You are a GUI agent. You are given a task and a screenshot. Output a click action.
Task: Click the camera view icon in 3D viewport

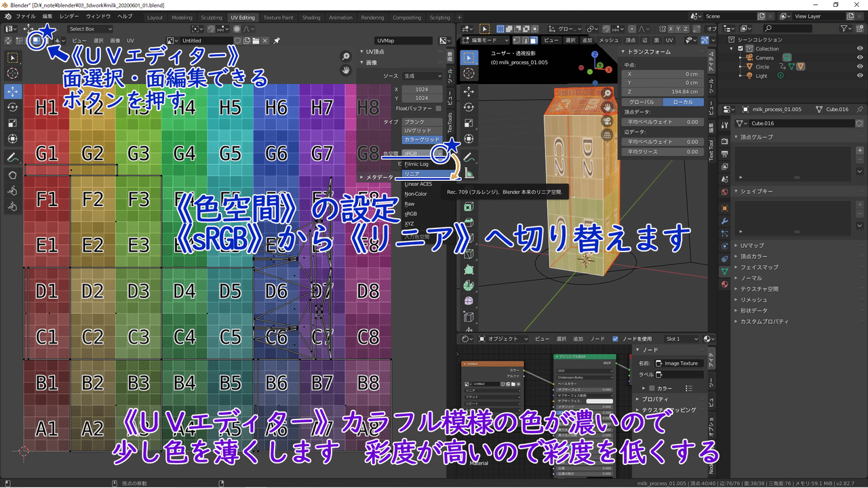pyautogui.click(x=607, y=121)
